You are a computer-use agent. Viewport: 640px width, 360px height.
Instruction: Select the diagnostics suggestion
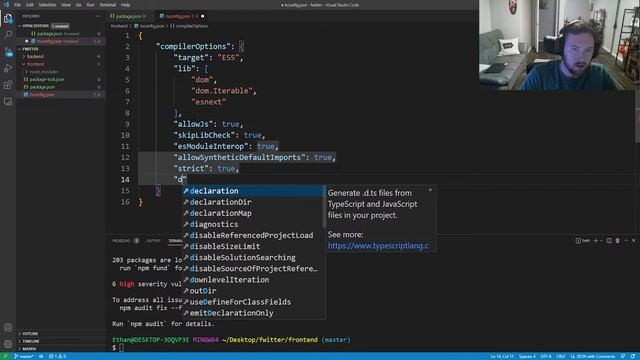point(252,224)
